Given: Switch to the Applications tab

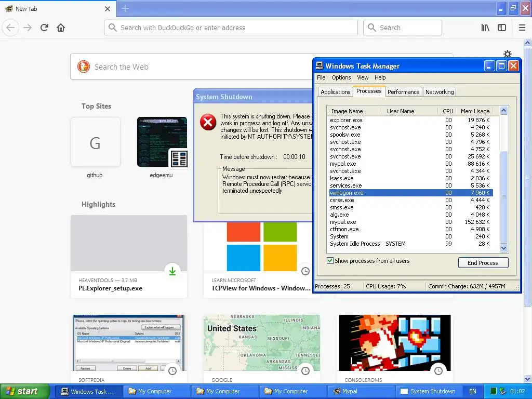Looking at the screenshot, I should 335,92.
